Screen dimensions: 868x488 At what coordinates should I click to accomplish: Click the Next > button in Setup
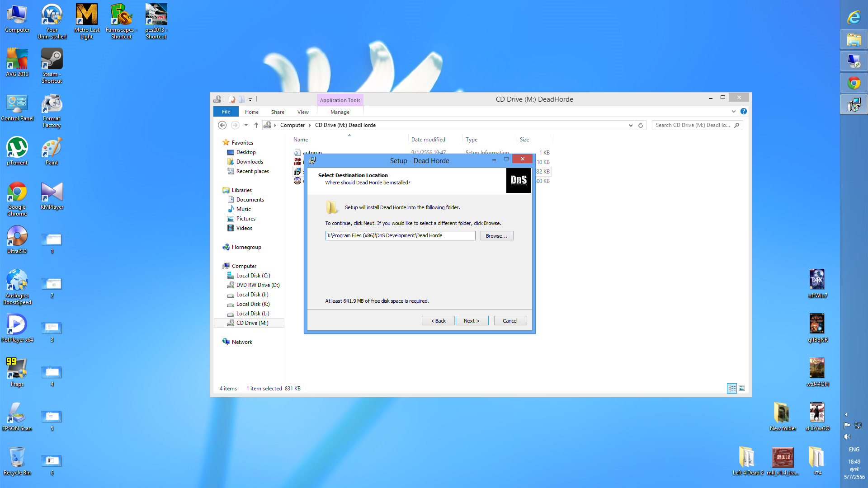click(x=472, y=321)
